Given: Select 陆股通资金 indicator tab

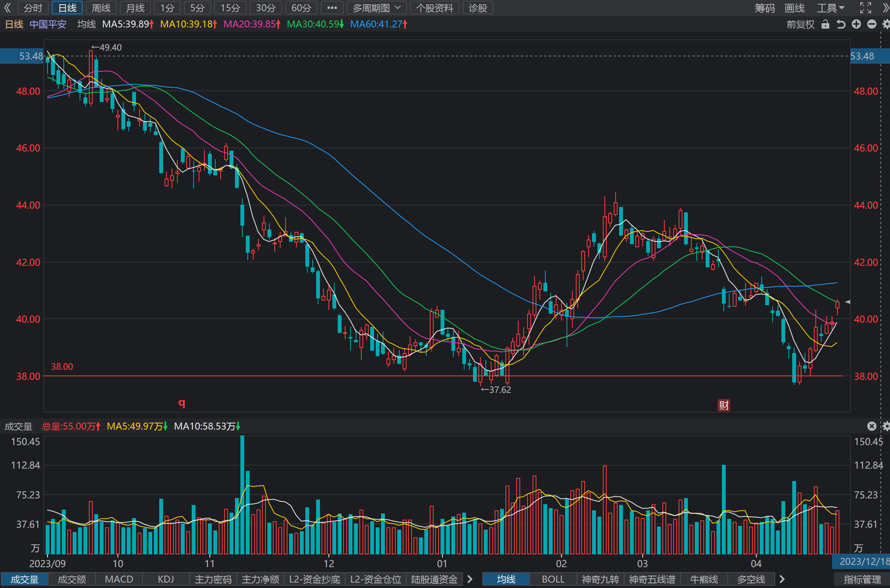Looking at the screenshot, I should point(434,579).
